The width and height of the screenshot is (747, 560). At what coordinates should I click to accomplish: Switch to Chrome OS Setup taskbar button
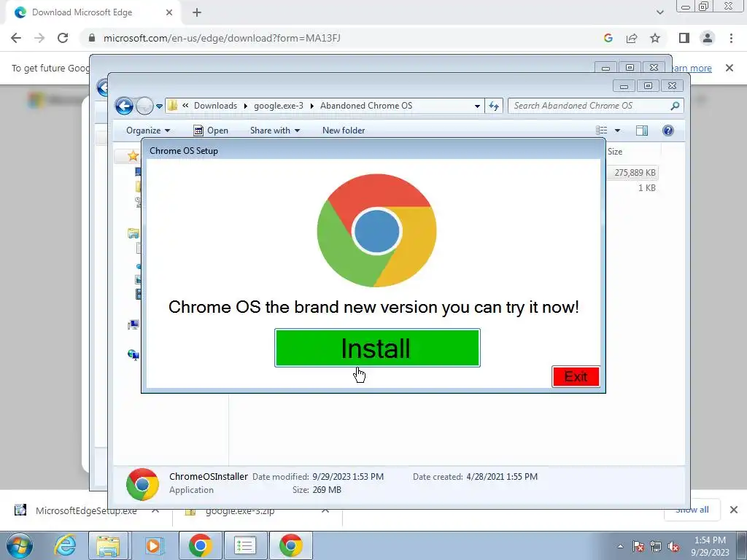pyautogui.click(x=291, y=545)
